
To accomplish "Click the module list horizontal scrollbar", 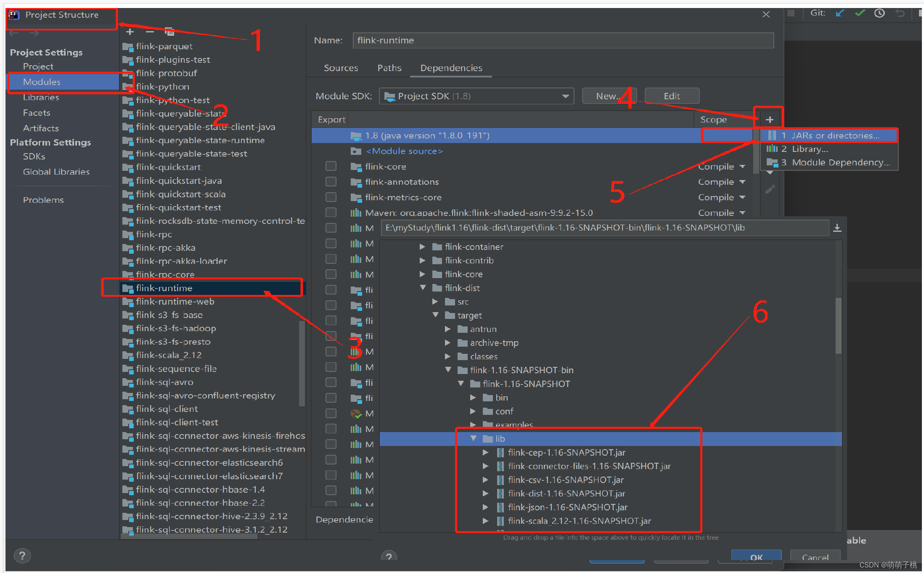I will point(189,537).
